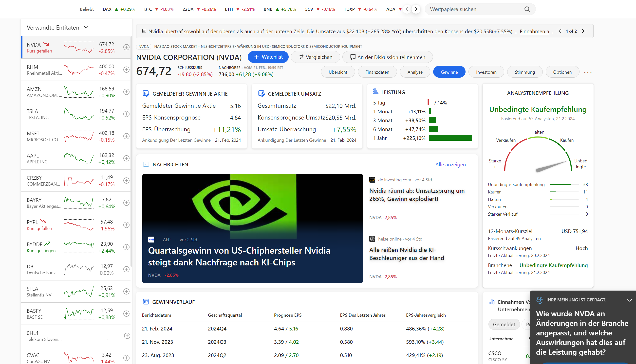Collapse the Ihre Meinung ist gefragt popup
Viewport: 636px width, 364px height.
coord(629,300)
